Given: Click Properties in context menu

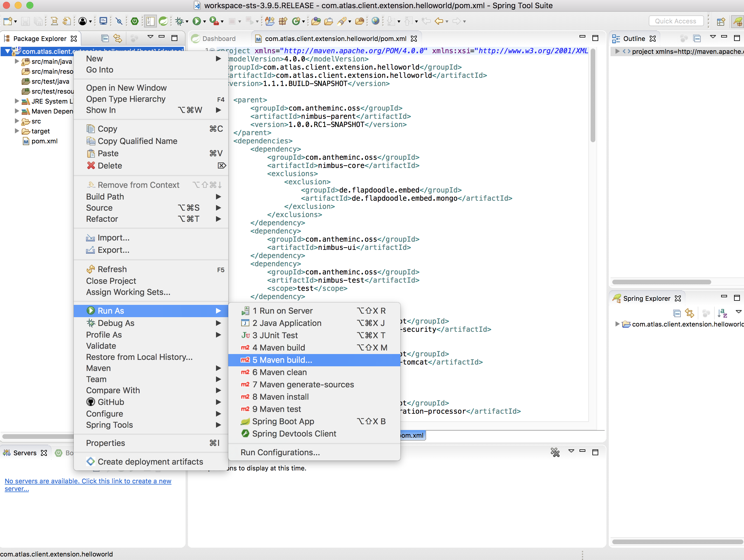Looking at the screenshot, I should [151, 443].
